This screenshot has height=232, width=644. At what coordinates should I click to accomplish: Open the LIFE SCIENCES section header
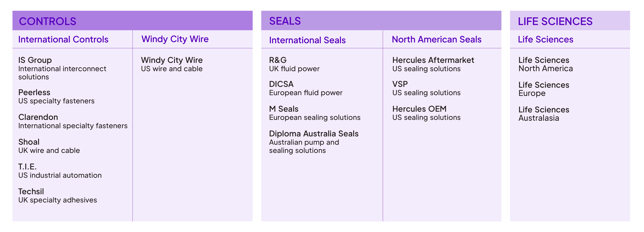[x=555, y=21]
